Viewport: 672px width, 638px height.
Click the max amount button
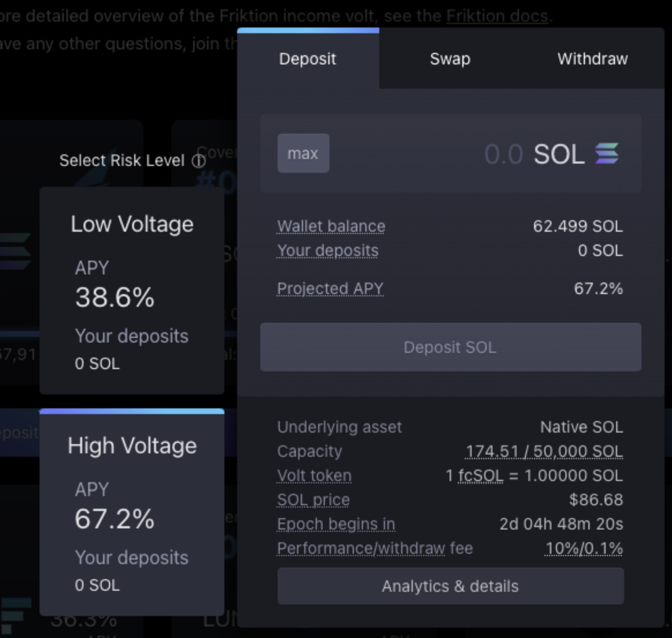pyautogui.click(x=303, y=154)
